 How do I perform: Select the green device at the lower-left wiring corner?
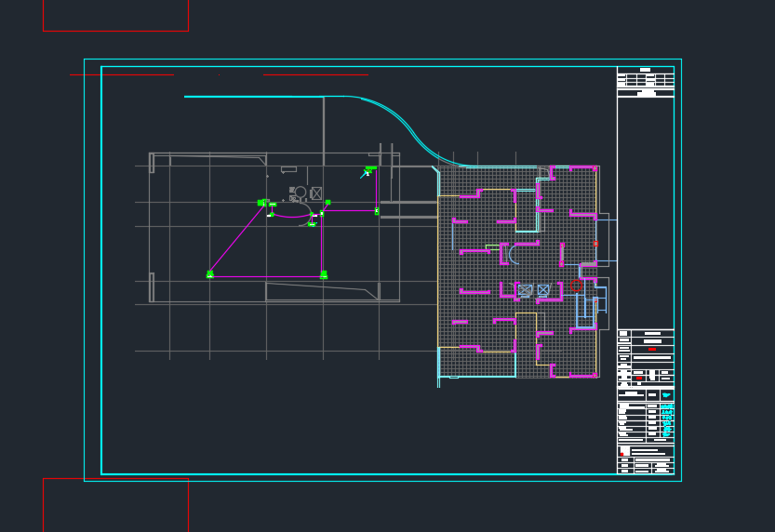(x=210, y=274)
